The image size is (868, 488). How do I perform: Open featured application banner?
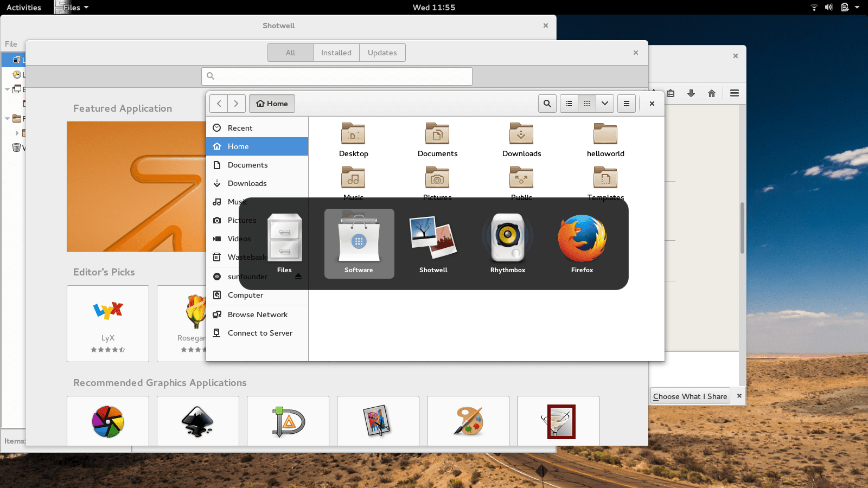(136, 187)
